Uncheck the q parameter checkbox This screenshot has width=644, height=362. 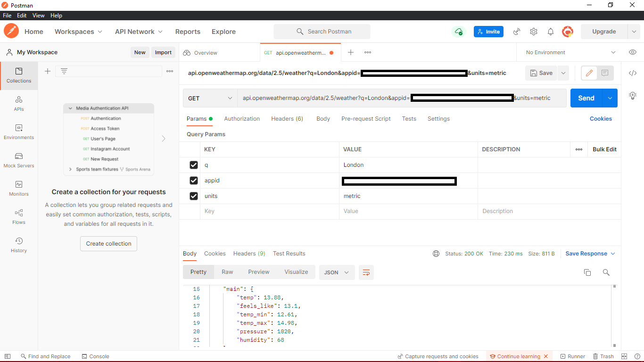(x=193, y=165)
